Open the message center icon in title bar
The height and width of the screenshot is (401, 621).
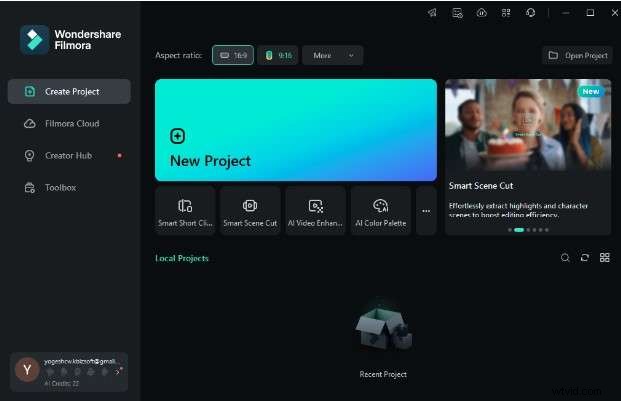[457, 13]
